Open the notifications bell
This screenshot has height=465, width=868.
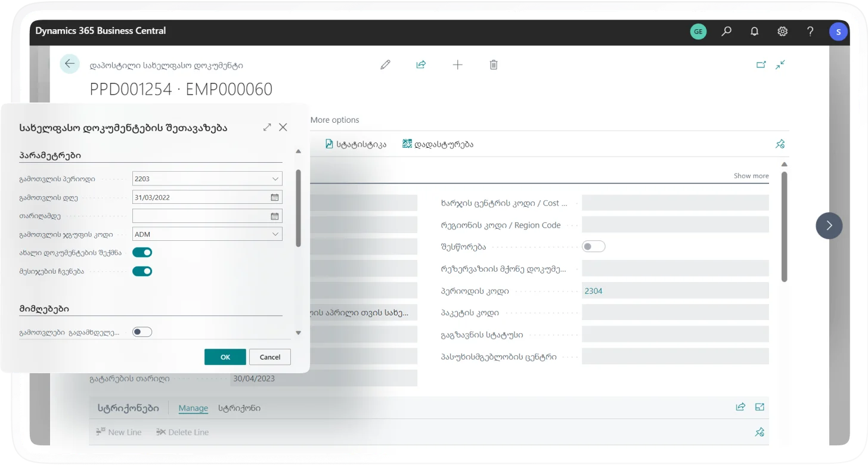pos(754,32)
